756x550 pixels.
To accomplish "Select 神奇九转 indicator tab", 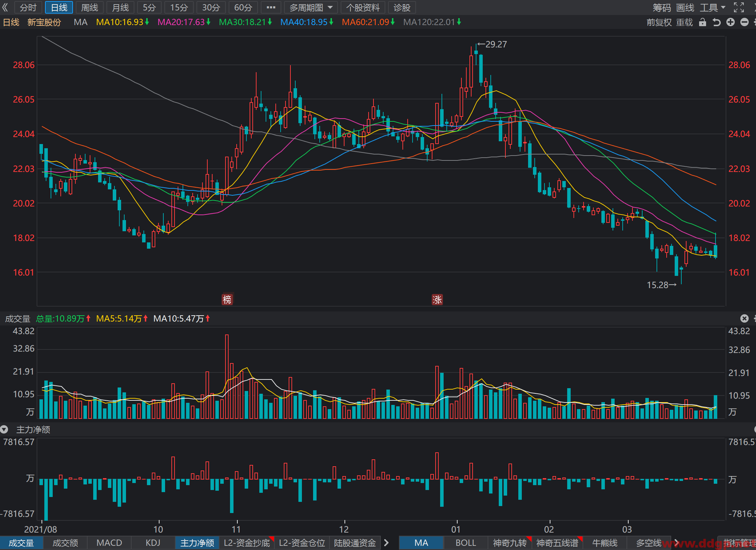I will [x=510, y=543].
